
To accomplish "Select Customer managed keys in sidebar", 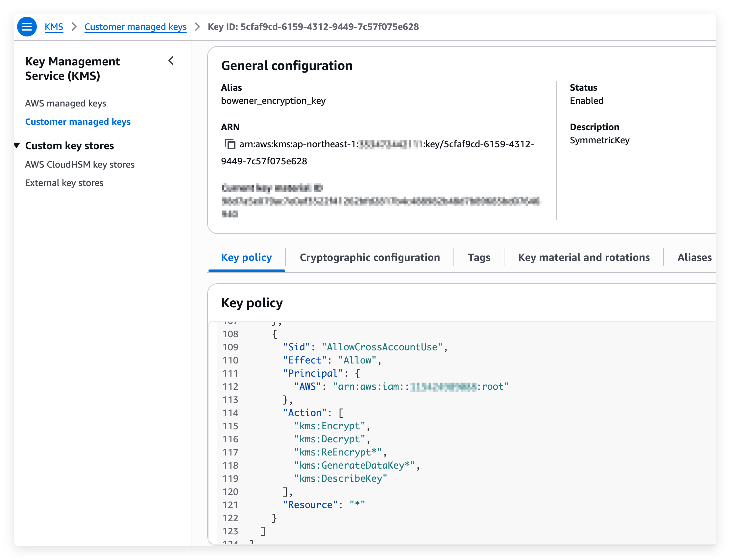I will click(x=78, y=122).
